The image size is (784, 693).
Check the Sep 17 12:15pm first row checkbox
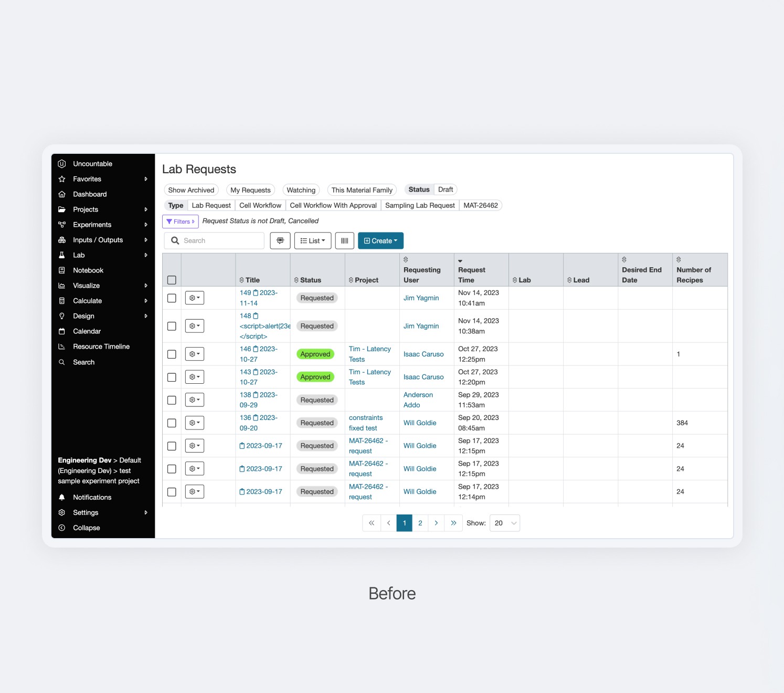pos(172,446)
